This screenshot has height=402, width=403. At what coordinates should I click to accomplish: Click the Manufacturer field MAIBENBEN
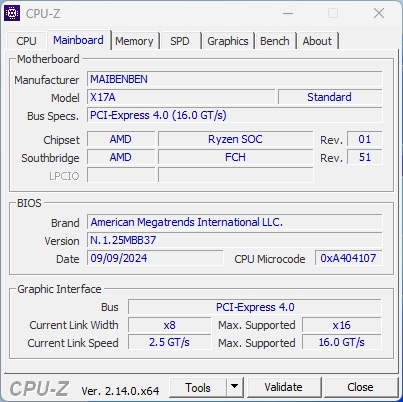tap(235, 79)
